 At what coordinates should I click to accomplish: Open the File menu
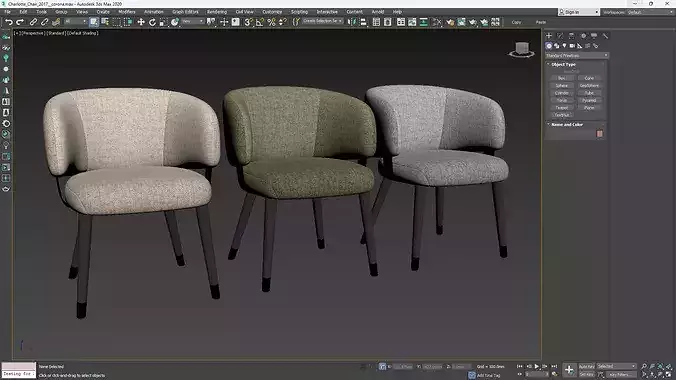coord(7,12)
